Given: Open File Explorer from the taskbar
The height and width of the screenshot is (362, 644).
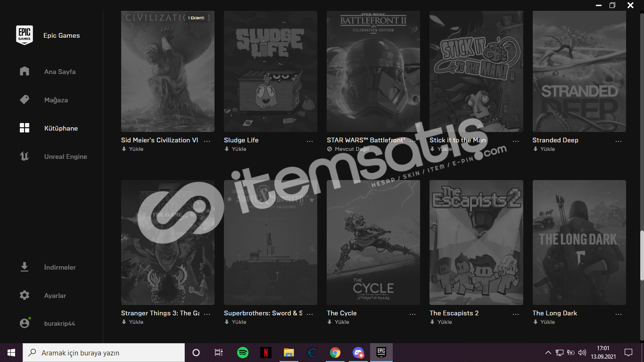Looking at the screenshot, I should tap(289, 353).
